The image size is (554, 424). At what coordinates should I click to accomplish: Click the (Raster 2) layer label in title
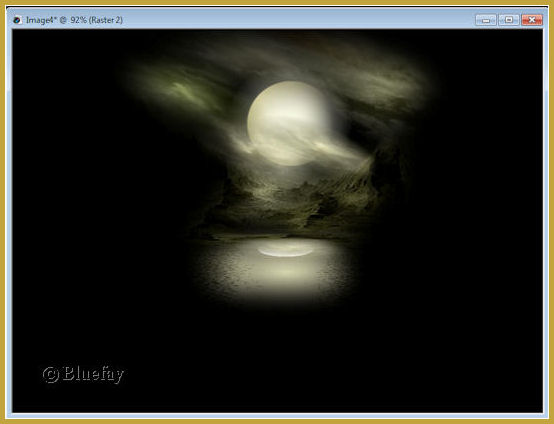click(106, 20)
